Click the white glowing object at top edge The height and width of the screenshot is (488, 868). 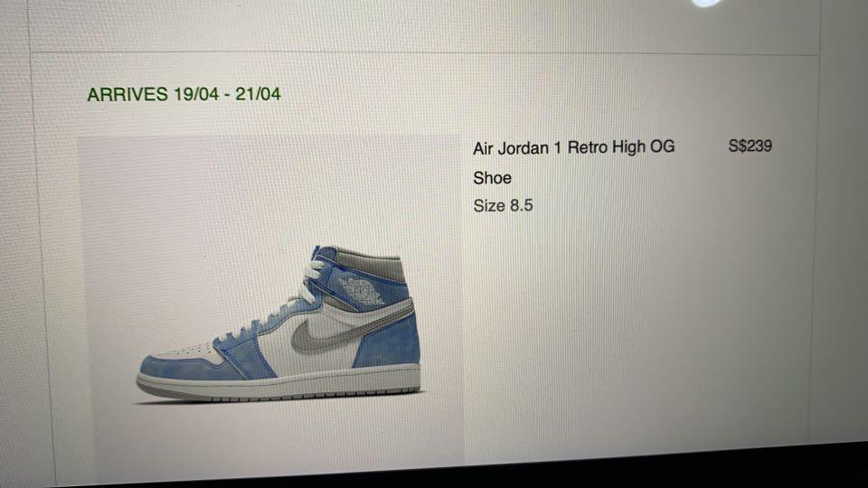705,3
